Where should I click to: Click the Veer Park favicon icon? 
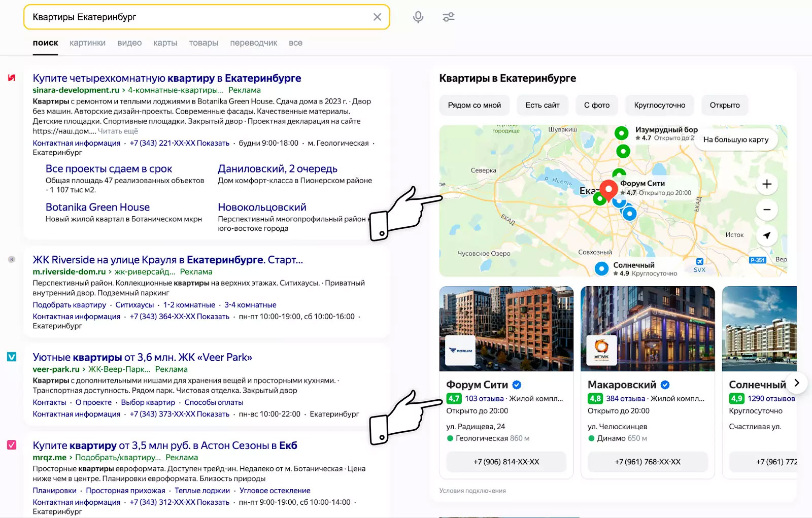pos(12,357)
